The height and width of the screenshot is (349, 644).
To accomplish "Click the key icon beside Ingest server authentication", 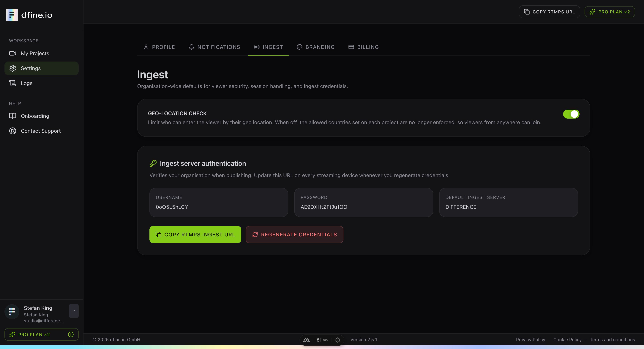I will click(153, 163).
